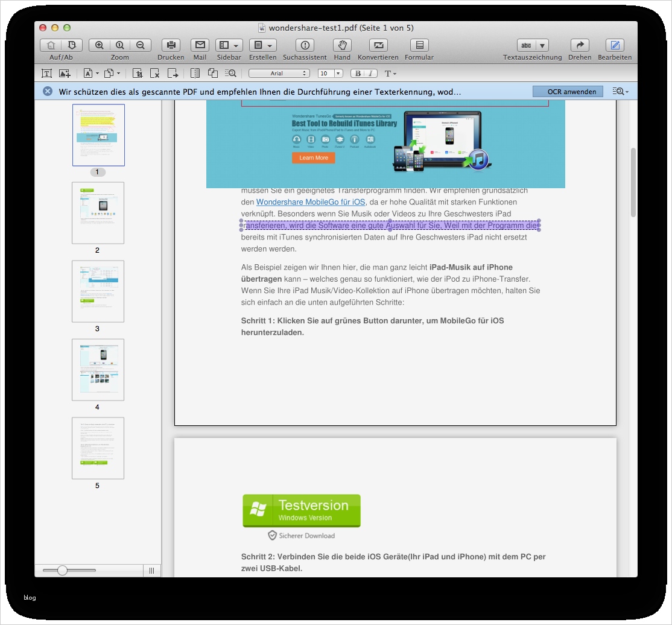Go to previous page with Auf button
The height and width of the screenshot is (625, 672).
[51, 45]
